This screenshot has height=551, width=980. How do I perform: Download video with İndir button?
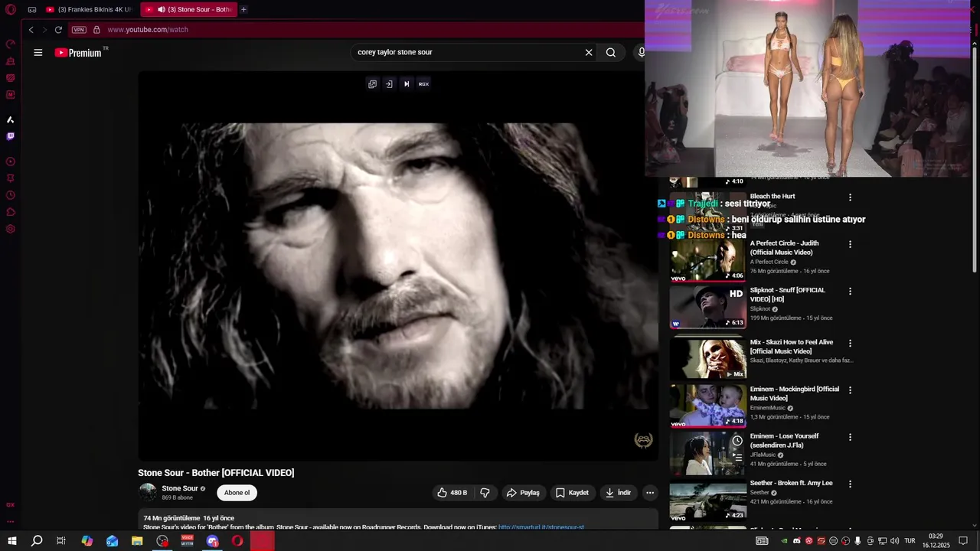coord(618,493)
